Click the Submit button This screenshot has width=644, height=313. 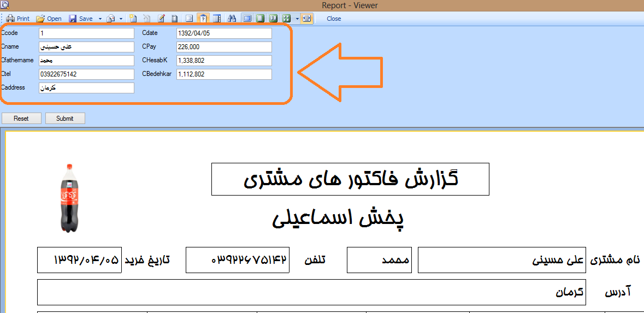coord(65,119)
